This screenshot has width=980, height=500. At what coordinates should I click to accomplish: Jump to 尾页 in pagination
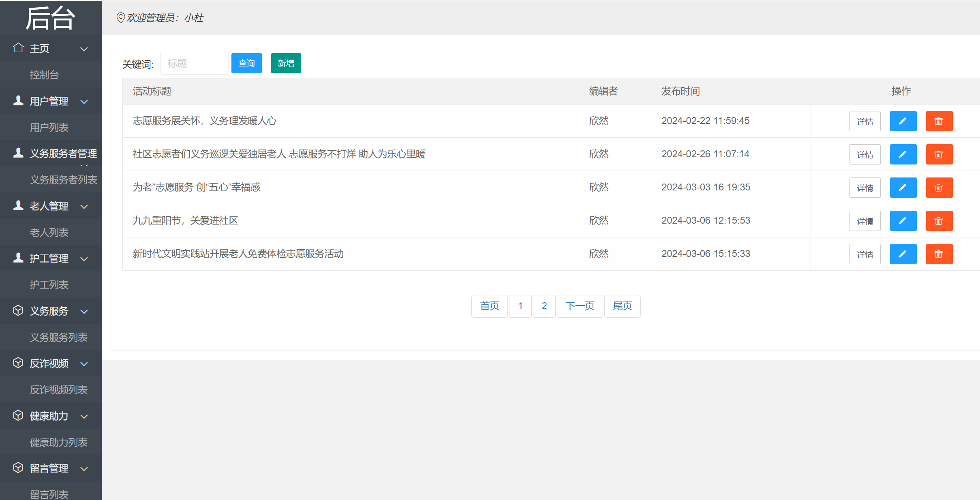point(623,306)
